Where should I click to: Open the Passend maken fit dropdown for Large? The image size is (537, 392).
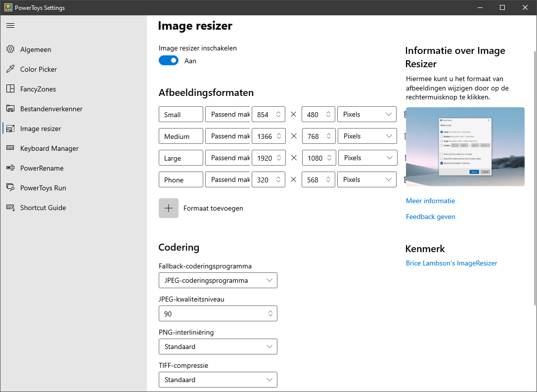pos(228,158)
